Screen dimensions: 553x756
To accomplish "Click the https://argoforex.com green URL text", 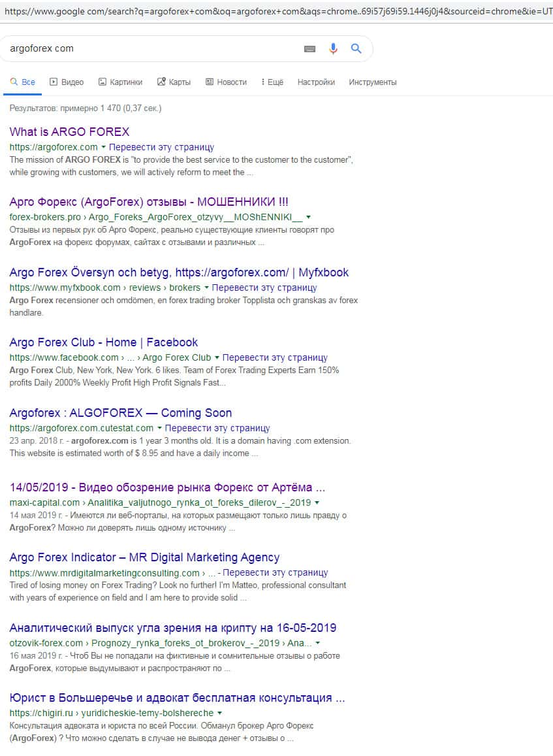I will tap(54, 147).
